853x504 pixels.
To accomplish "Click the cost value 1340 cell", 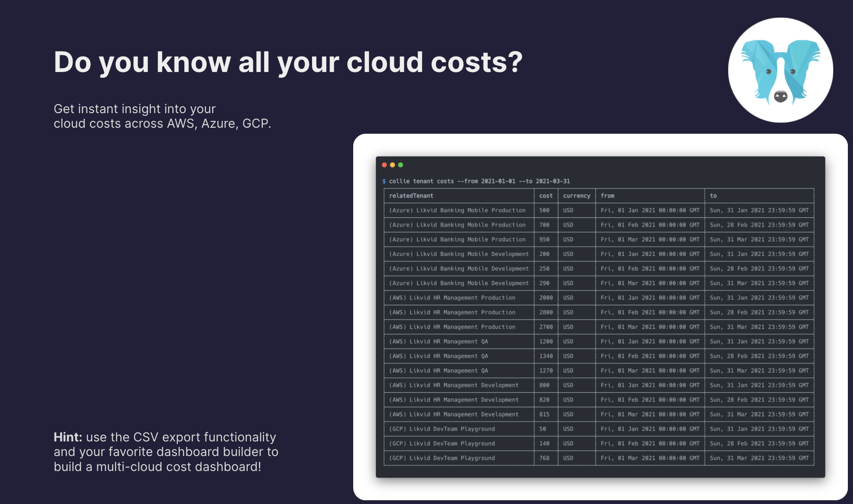I will tap(546, 356).
